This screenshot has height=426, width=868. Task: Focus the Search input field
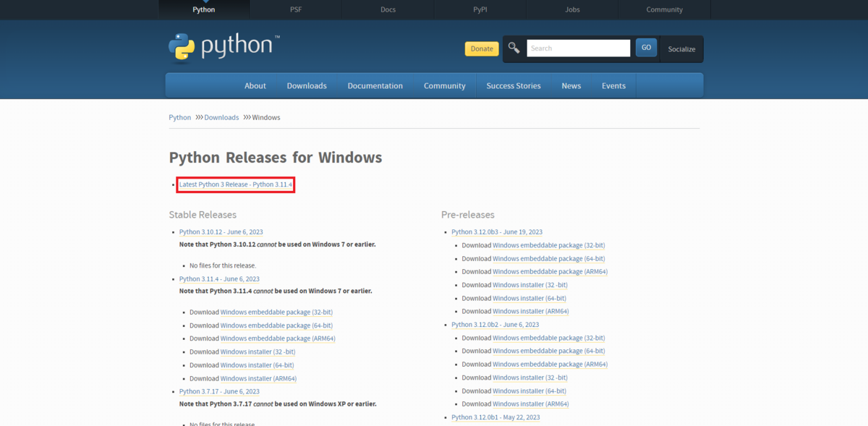[x=579, y=48]
